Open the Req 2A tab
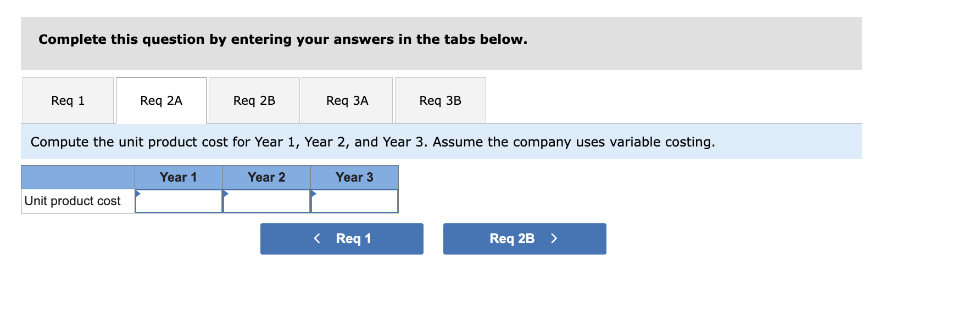Image resolution: width=980 pixels, height=316 pixels. pos(160,100)
